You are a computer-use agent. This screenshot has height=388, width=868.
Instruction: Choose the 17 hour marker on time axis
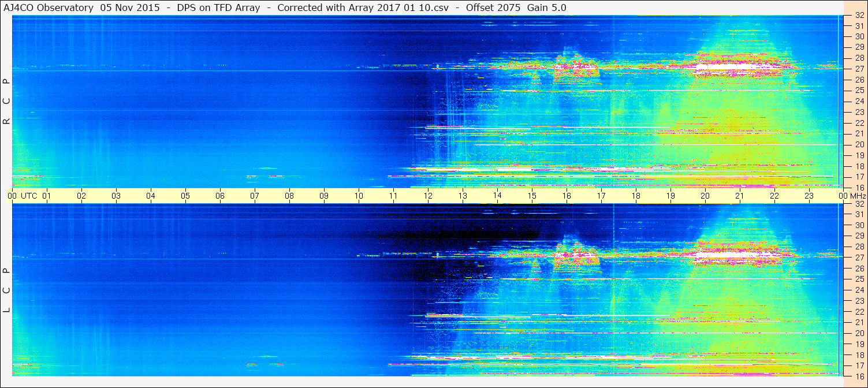point(601,196)
